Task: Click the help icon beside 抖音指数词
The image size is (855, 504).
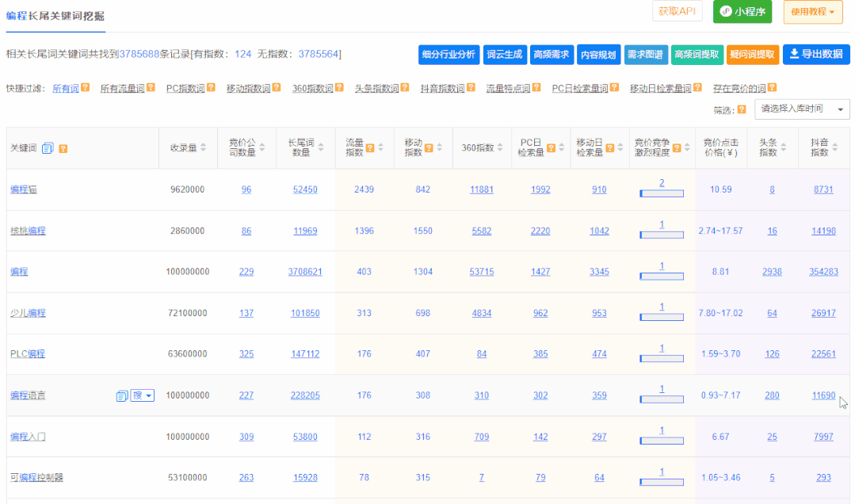Action: pyautogui.click(x=471, y=87)
